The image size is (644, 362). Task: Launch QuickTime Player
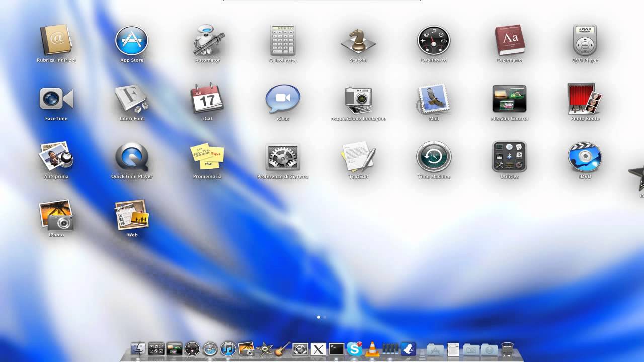(x=132, y=157)
